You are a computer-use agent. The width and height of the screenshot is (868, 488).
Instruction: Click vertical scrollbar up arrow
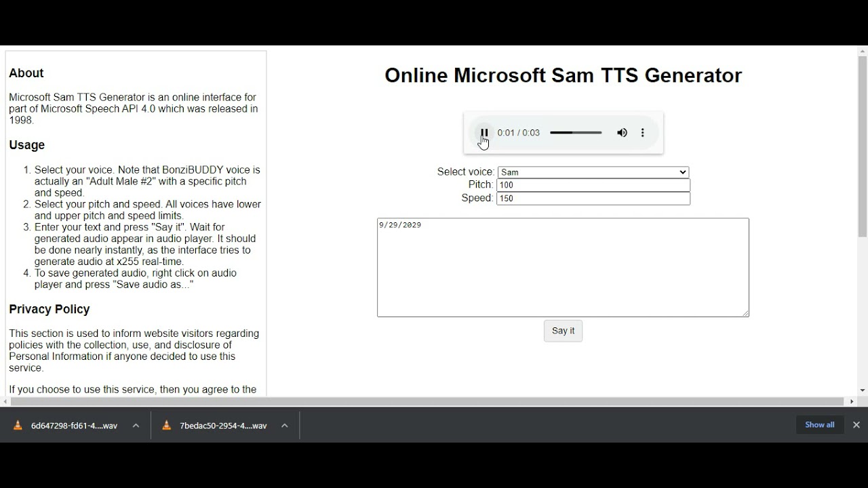tap(863, 52)
